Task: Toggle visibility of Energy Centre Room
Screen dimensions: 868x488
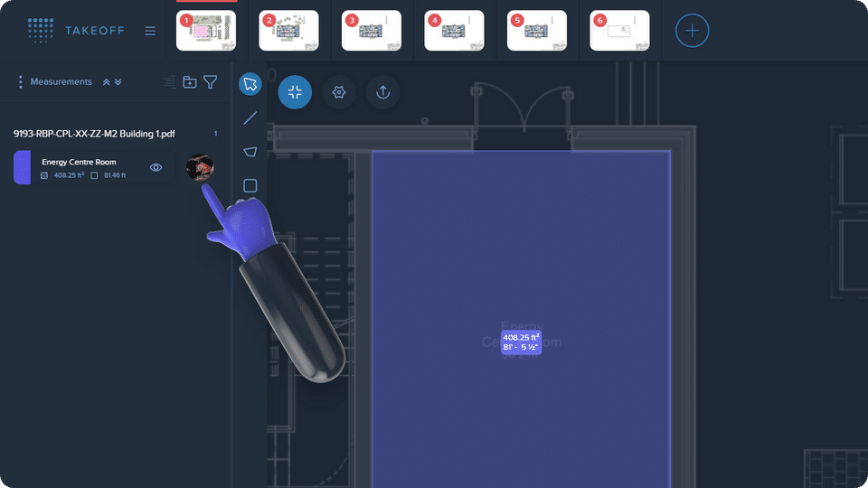Action: coord(156,167)
